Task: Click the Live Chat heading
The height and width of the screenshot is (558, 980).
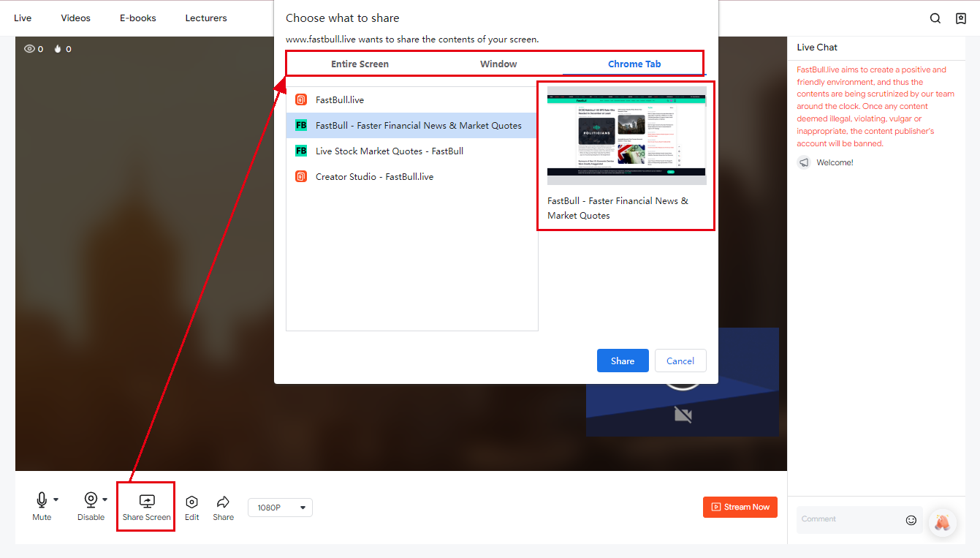Action: pos(817,48)
